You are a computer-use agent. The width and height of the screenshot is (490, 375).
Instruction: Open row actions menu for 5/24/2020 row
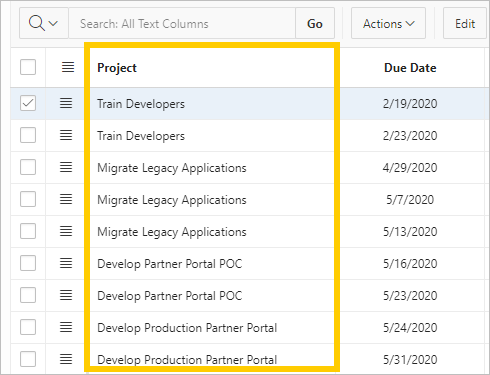[x=66, y=327]
